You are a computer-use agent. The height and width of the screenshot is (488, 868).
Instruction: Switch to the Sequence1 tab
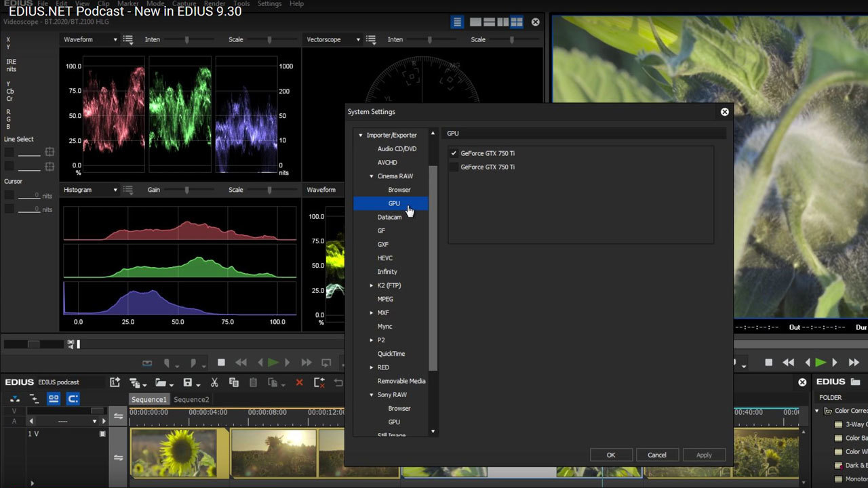pyautogui.click(x=149, y=399)
